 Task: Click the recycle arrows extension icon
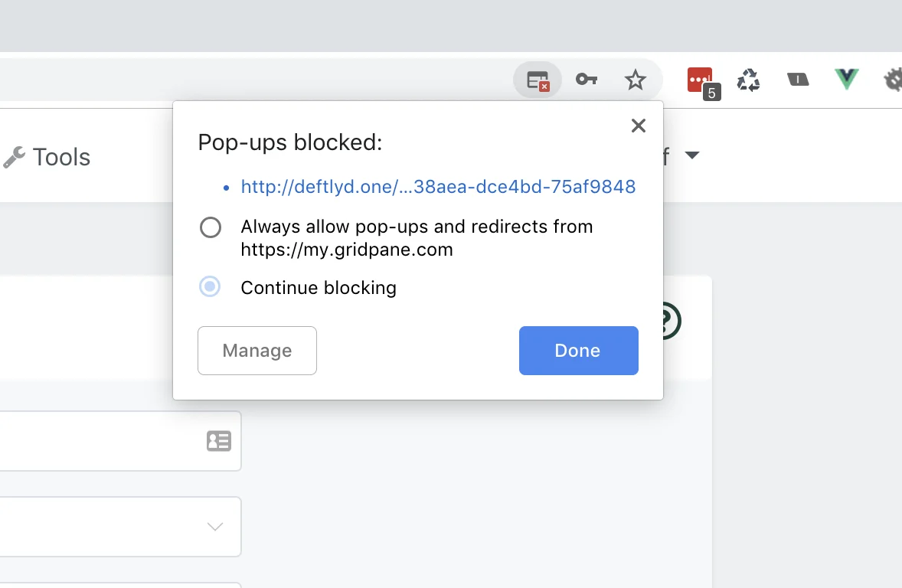click(748, 80)
